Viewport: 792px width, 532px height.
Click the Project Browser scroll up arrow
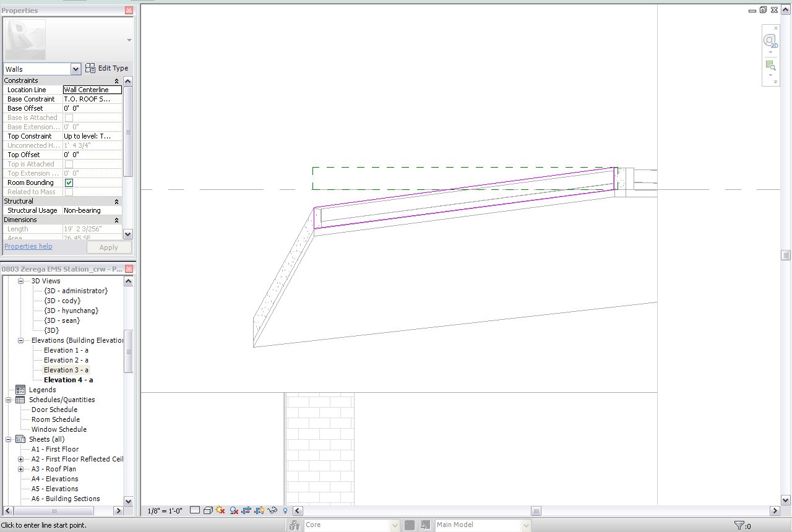click(128, 281)
